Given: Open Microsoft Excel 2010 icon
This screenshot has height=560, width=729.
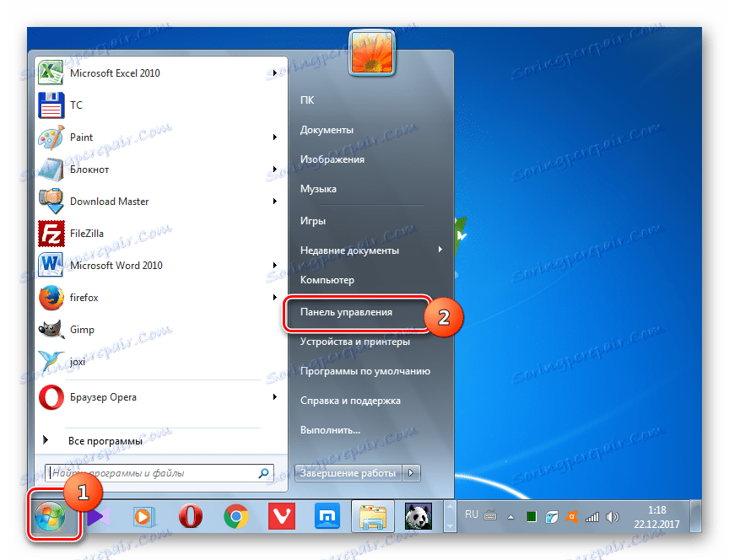Looking at the screenshot, I should point(51,73).
